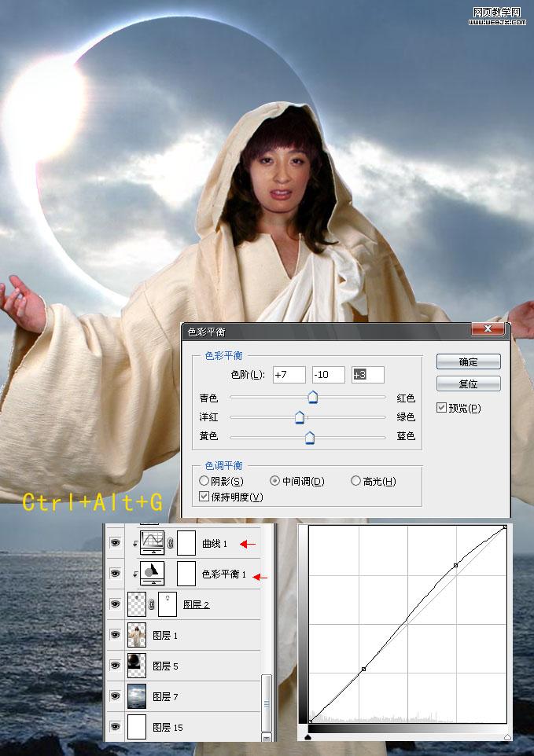The height and width of the screenshot is (756, 534).
Task: Hide the 图层 7 layer
Action: point(115,695)
